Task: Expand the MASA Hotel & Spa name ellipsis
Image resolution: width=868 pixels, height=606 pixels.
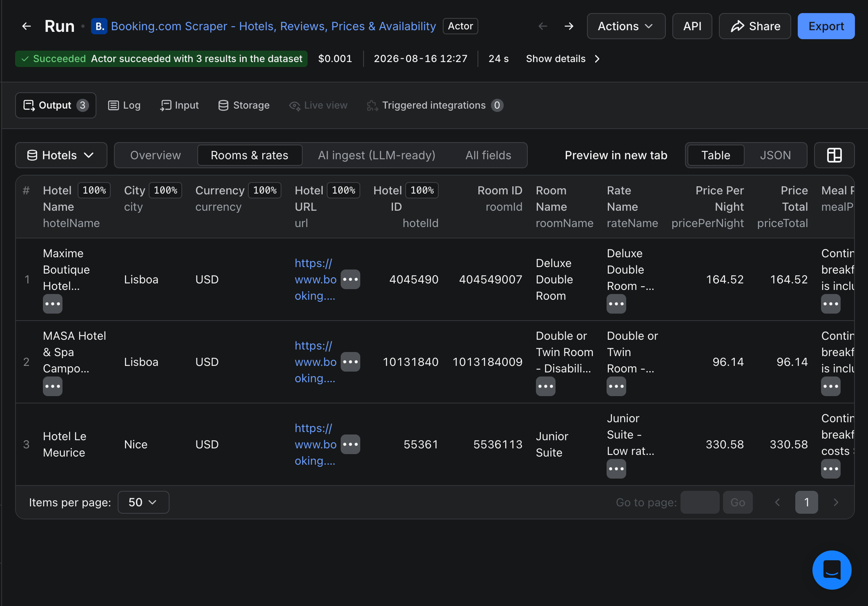Action: (x=53, y=386)
